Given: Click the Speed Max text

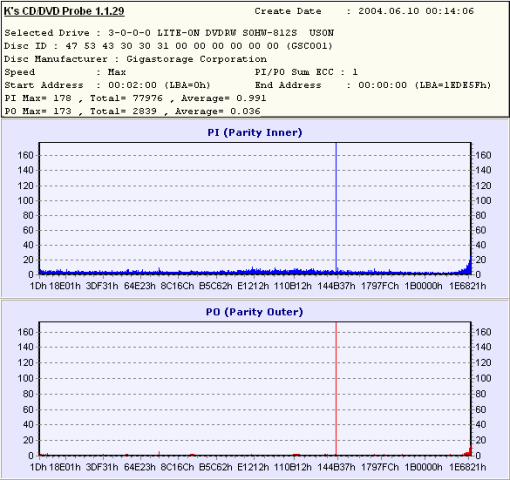Looking at the screenshot, I should click(65, 72).
